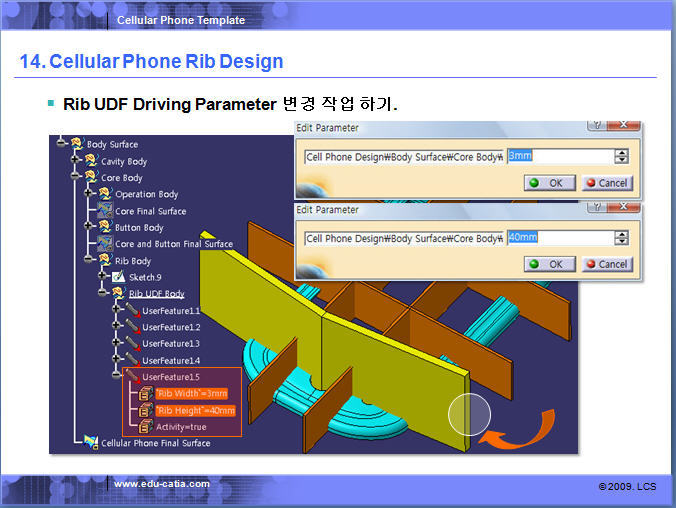
Task: Click the Core and Button Final Surface icon
Action: point(105,244)
